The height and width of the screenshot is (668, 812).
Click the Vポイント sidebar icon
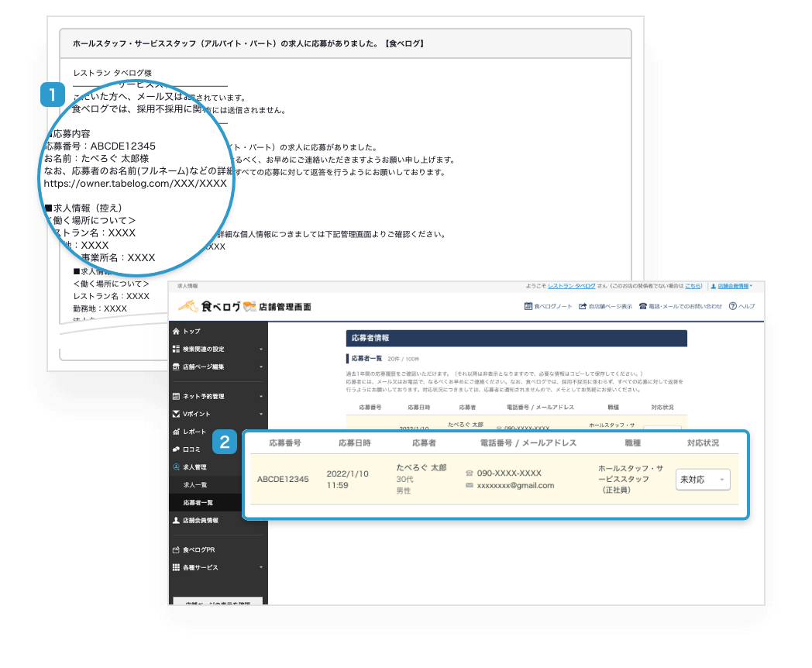coord(176,414)
